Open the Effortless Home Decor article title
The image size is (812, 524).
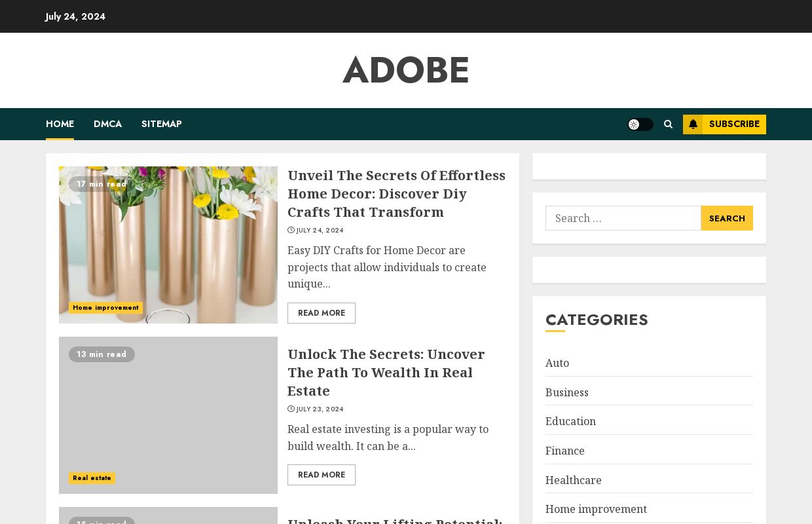pos(396,194)
